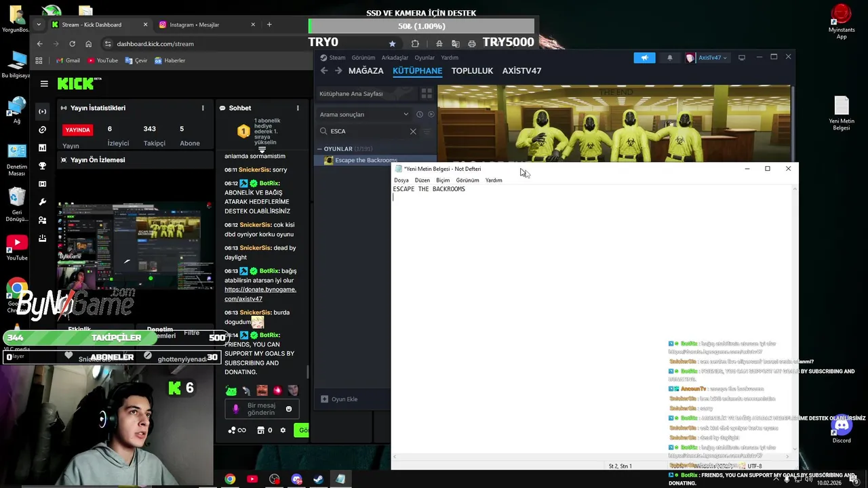This screenshot has width=868, height=488.
Task: Go to MAĞAZA in Steam
Action: pyautogui.click(x=366, y=70)
